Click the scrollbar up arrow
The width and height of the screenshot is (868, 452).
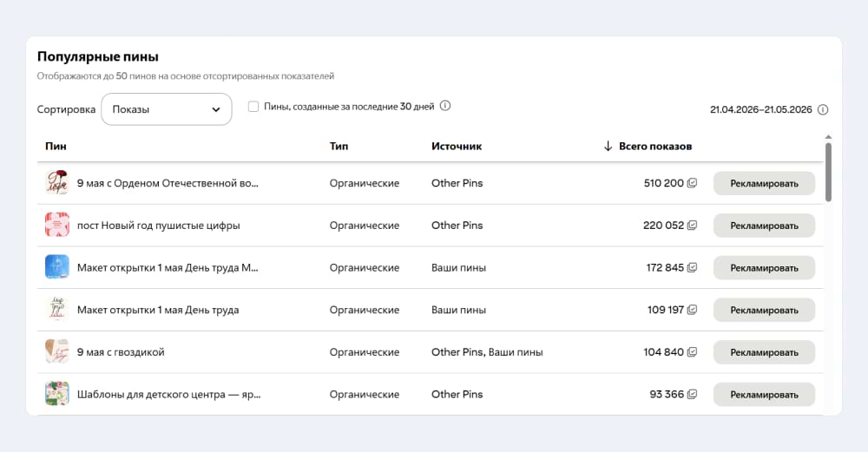click(828, 137)
